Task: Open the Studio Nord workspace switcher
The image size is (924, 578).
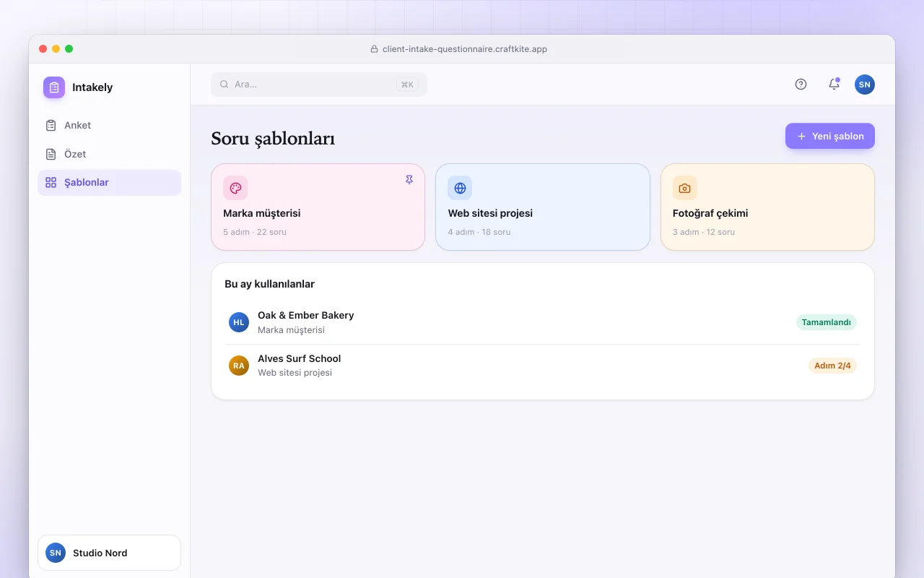Action: pos(109,553)
